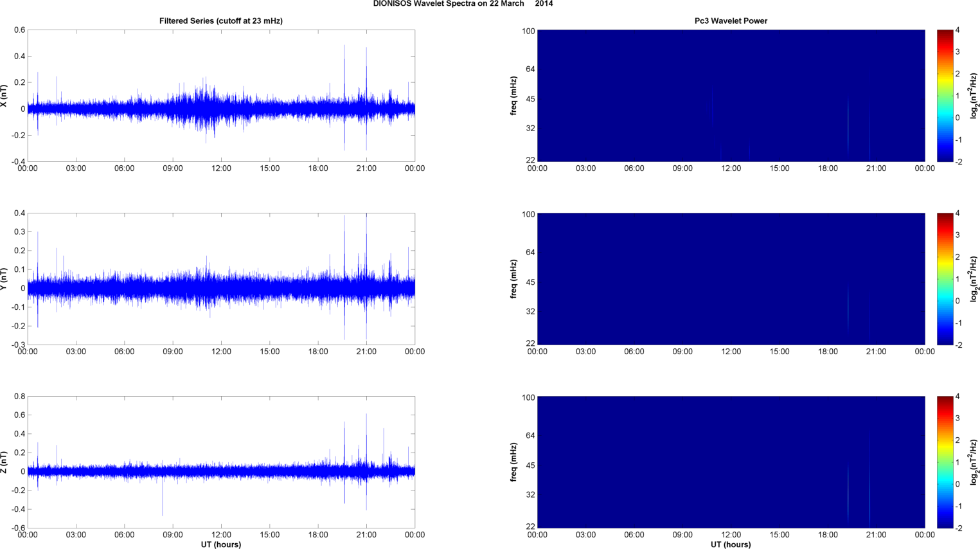The image size is (980, 549).
Task: Select the Filtered Series (cutoff at 23 mHz) heading
Action: click(x=221, y=21)
